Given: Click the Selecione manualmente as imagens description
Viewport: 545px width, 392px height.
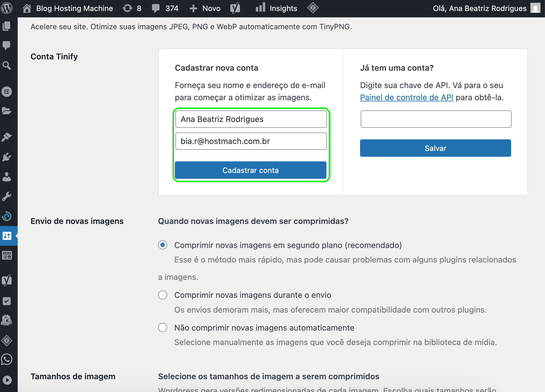Looking at the screenshot, I should pyautogui.click(x=336, y=342).
